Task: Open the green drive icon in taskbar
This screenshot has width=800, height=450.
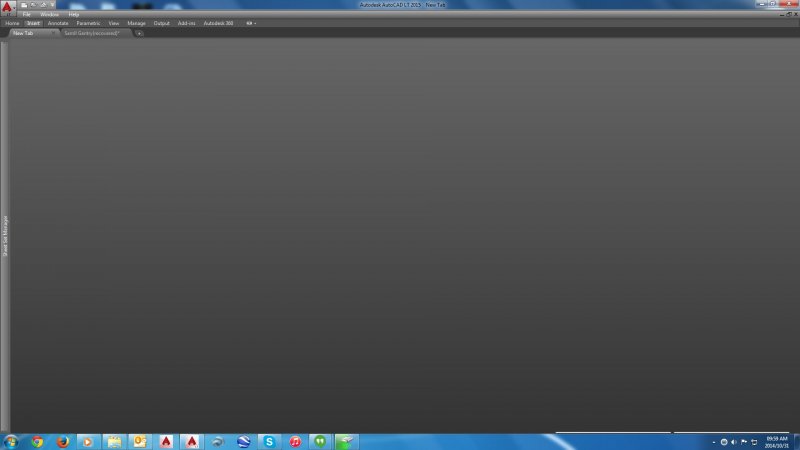Action: tap(346, 442)
